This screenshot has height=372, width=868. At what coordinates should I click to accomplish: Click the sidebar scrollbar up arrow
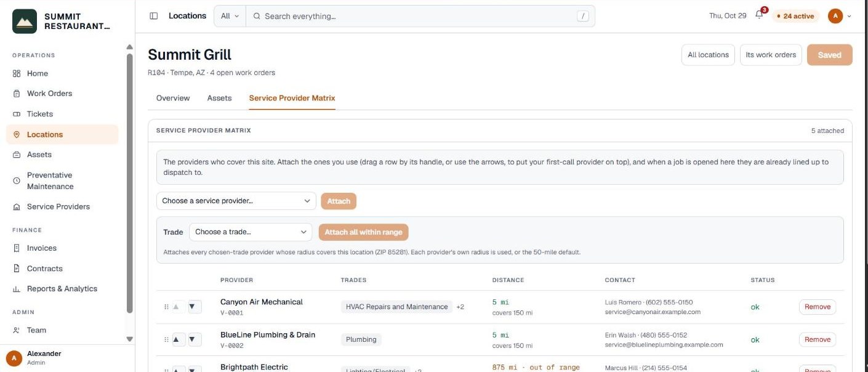[x=129, y=47]
